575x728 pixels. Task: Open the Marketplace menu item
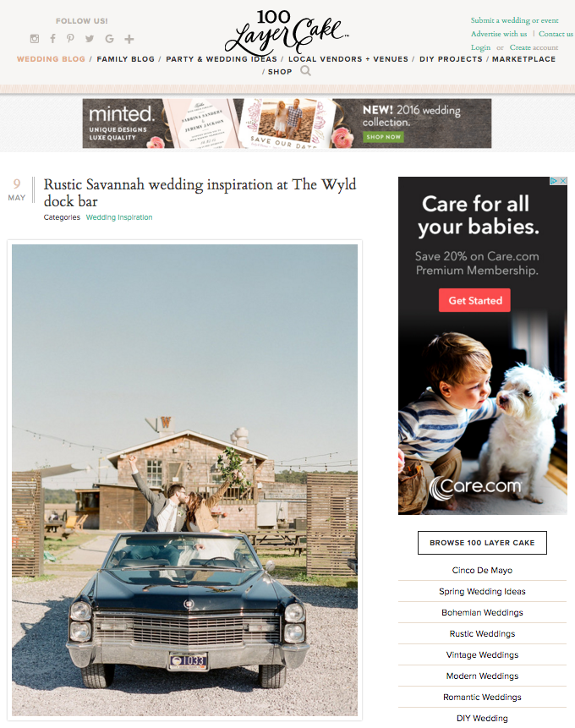[x=524, y=59]
